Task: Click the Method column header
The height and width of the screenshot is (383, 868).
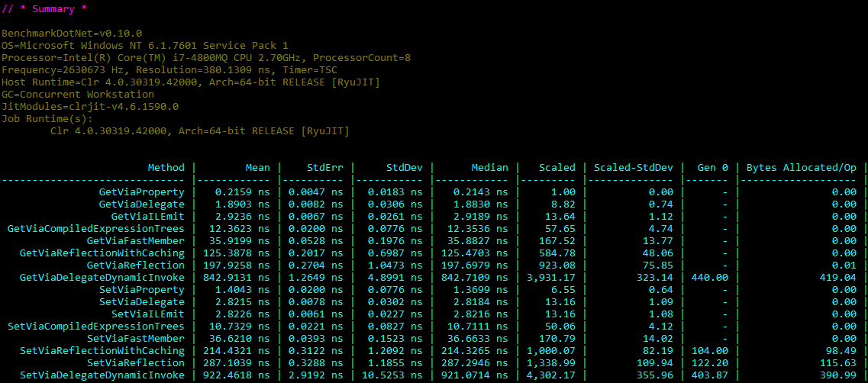Action: click(x=166, y=167)
